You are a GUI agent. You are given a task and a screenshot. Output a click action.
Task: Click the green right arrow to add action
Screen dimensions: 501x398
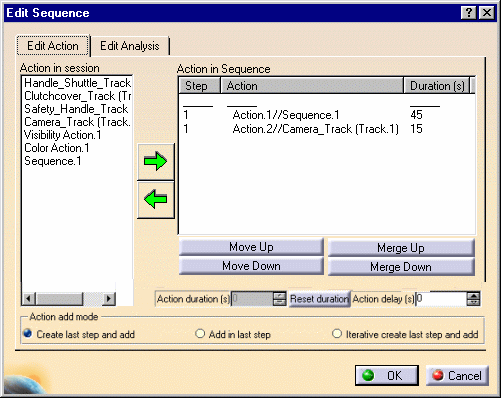(x=156, y=162)
